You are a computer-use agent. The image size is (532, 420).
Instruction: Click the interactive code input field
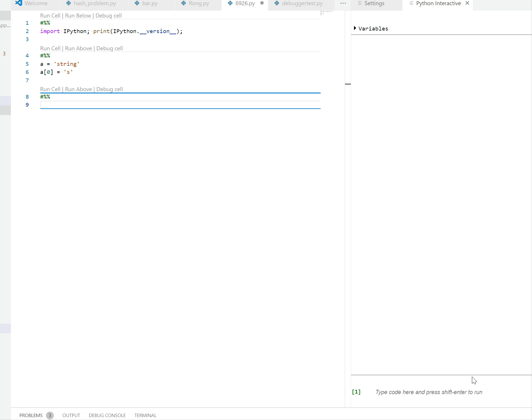click(428, 392)
